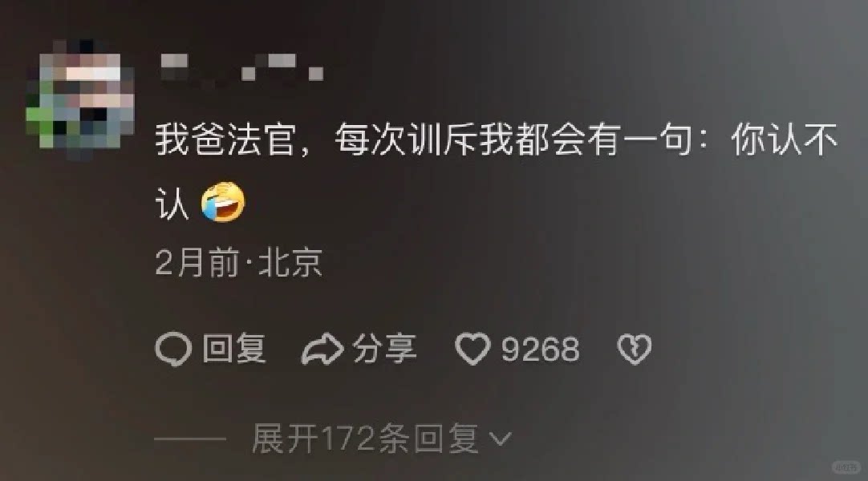Image resolution: width=868 pixels, height=481 pixels.
Task: Click the speech bubble reply icon
Action: point(173,350)
